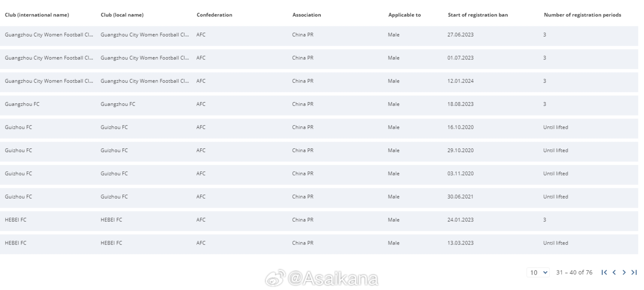
Task: Click the Confederation column header
Action: [214, 15]
